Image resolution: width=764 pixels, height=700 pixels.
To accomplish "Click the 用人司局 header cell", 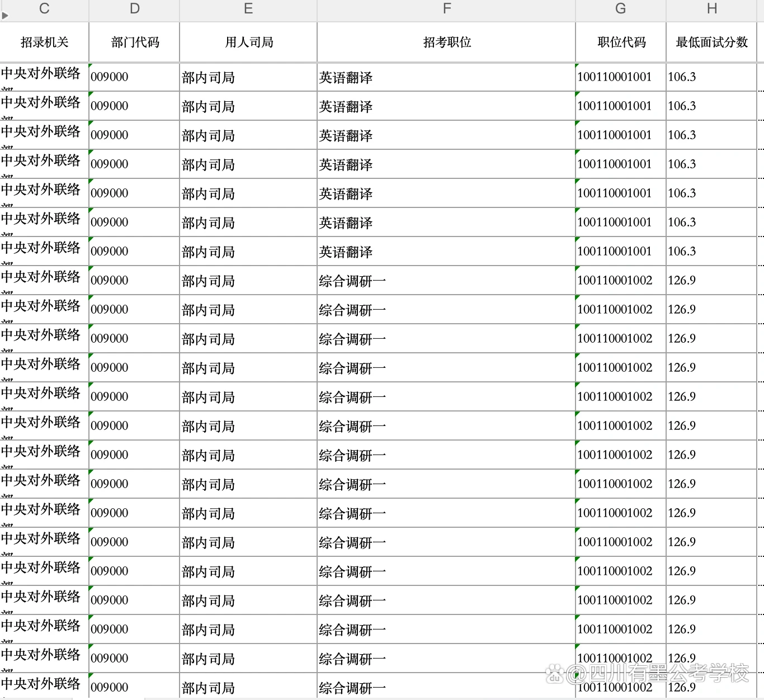I will [248, 42].
